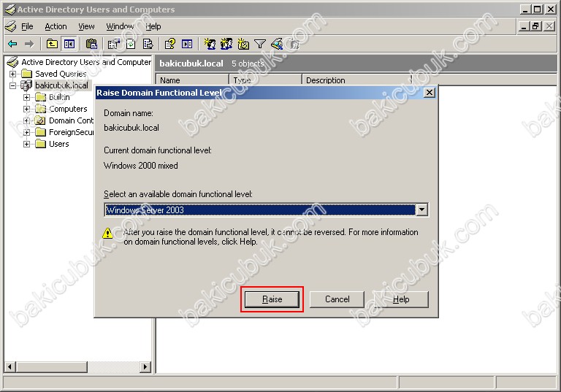Click the Back arrow toolbar icon
Image resolution: width=561 pixels, height=392 pixels.
(12, 44)
